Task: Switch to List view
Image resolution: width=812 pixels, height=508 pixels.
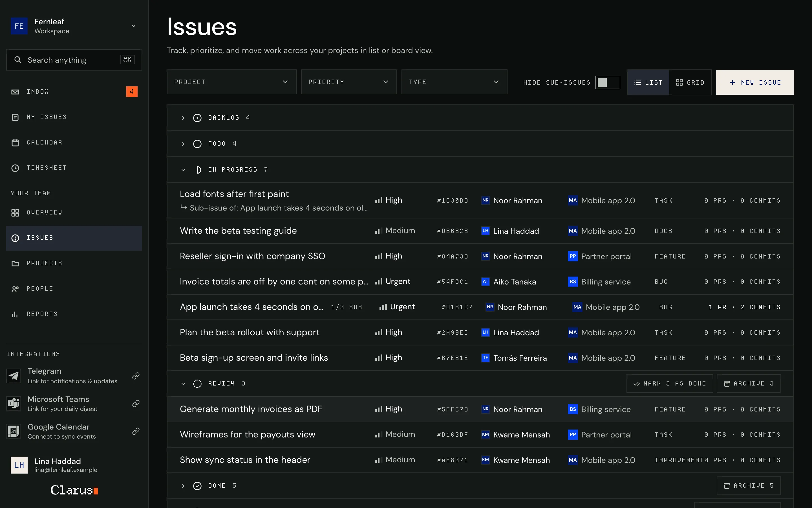Action: tap(648, 82)
